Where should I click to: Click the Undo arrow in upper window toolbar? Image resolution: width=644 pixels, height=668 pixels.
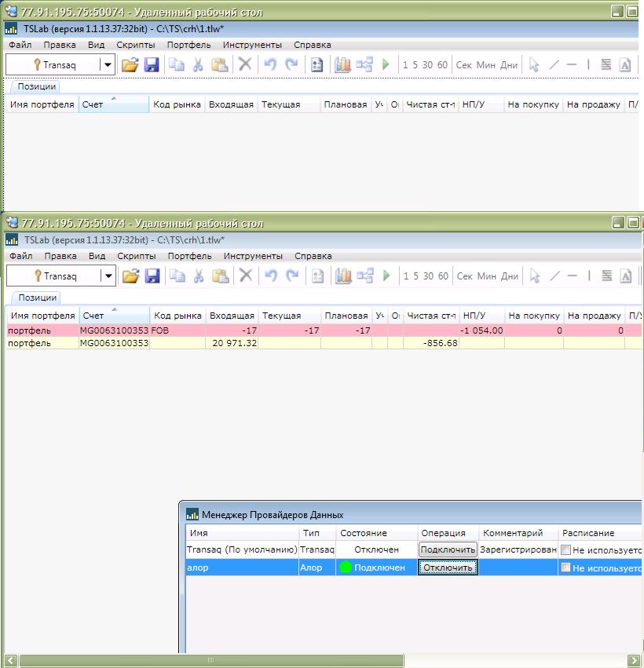point(270,64)
